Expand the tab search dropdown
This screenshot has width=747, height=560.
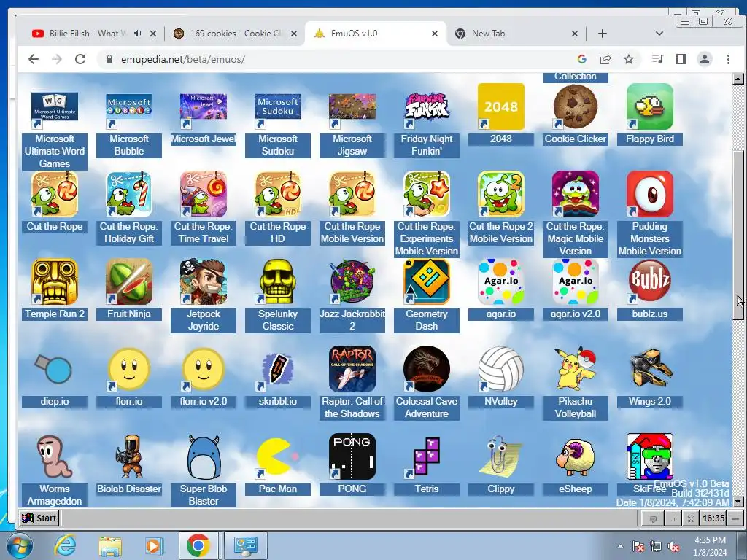point(659,34)
